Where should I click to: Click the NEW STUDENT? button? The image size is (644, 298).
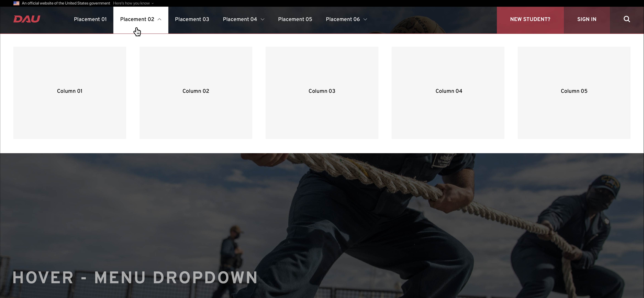point(530,20)
